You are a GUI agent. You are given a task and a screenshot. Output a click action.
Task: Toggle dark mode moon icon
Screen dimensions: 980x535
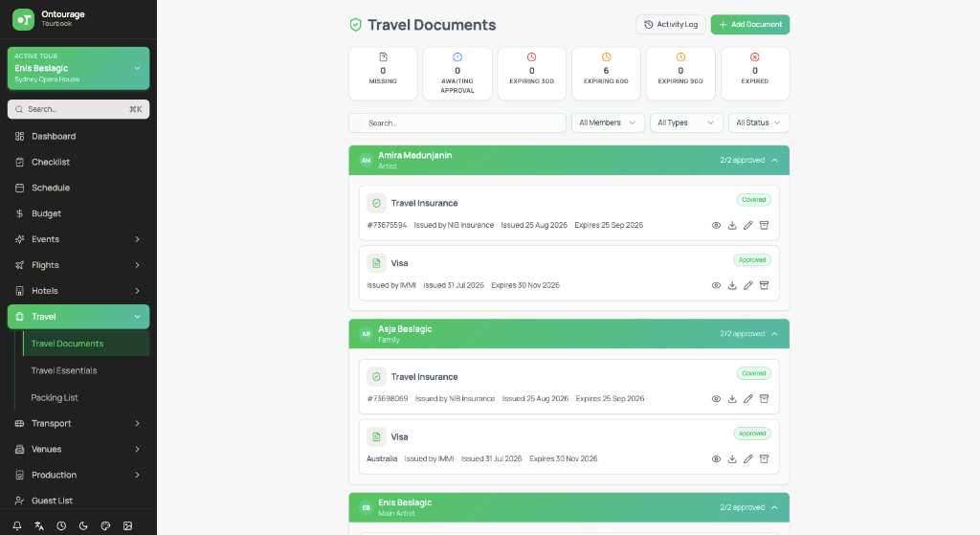[83, 525]
